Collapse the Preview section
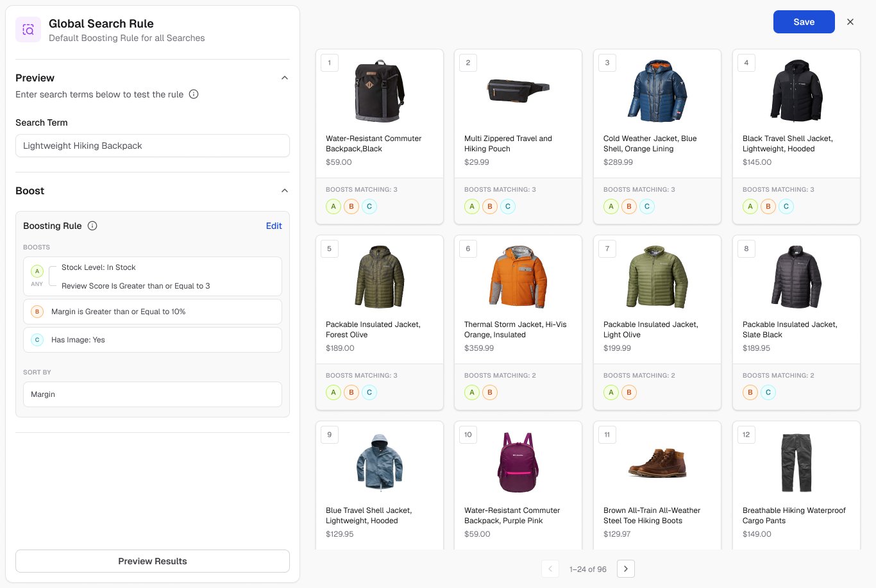This screenshot has height=588, width=876. (285, 78)
